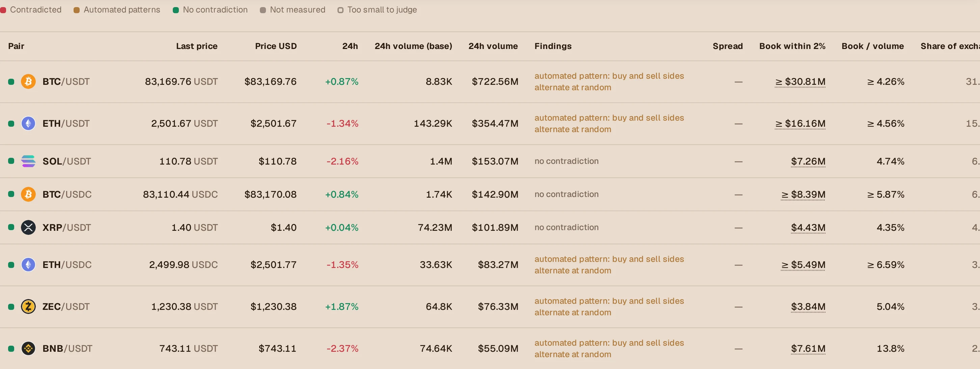
Task: Click the $3.84M book depth value
Action: click(808, 306)
